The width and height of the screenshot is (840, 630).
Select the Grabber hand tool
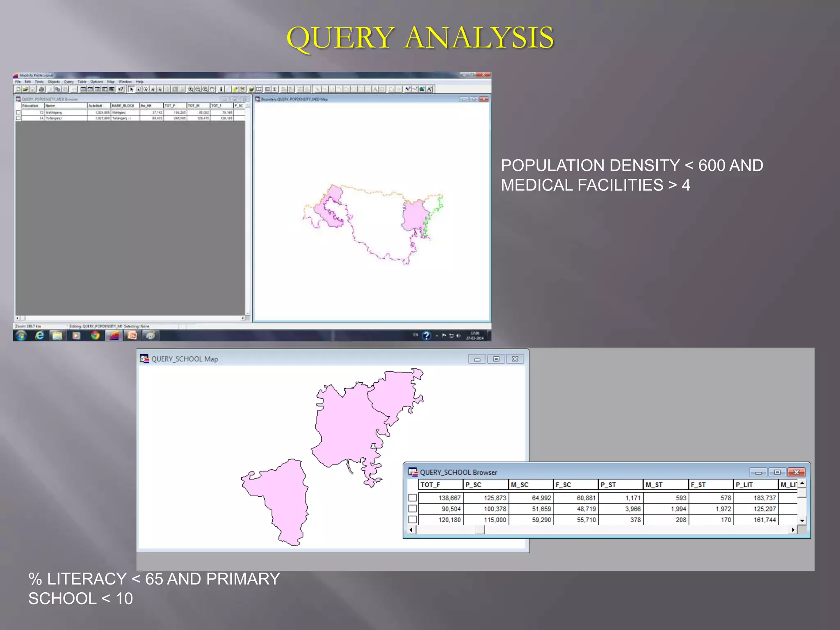pos(212,89)
